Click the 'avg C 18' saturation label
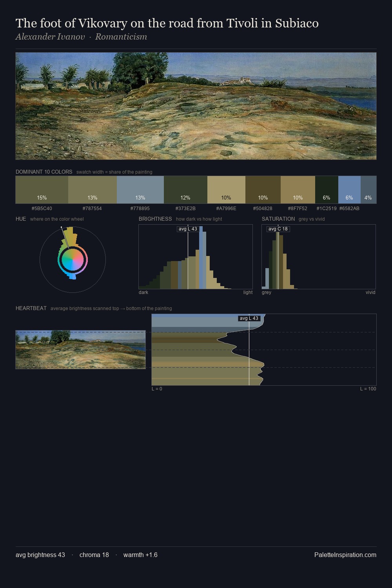This screenshot has height=588, width=392. 278,229
